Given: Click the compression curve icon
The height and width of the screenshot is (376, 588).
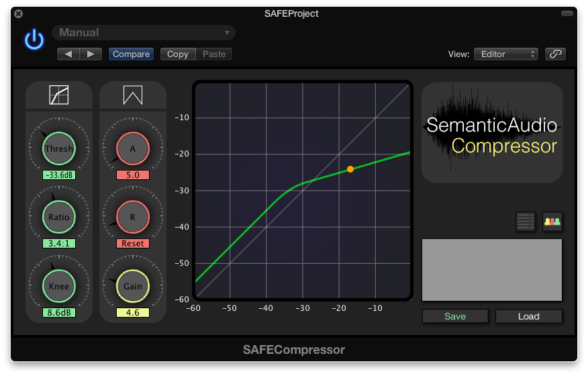Looking at the screenshot, I should tap(59, 95).
